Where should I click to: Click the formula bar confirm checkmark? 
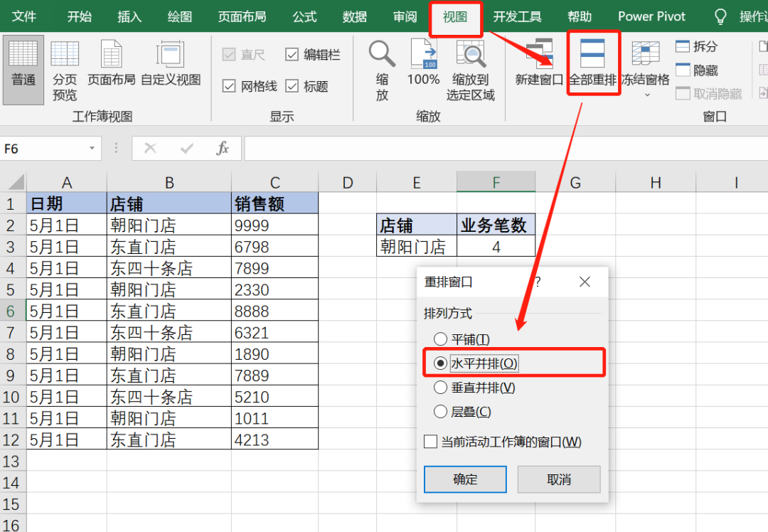click(x=186, y=148)
